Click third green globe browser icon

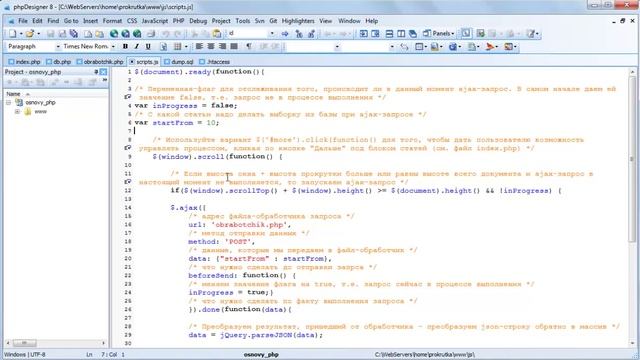[x=137, y=34]
